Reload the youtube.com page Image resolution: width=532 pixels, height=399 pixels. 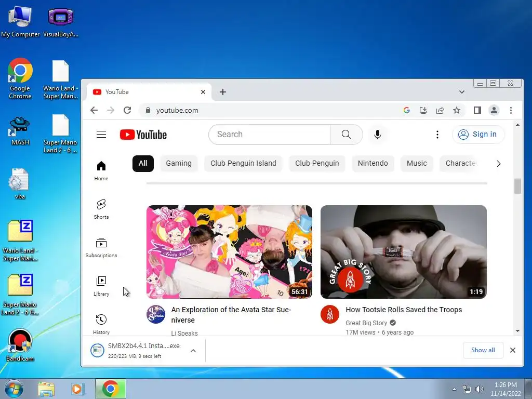(x=127, y=110)
